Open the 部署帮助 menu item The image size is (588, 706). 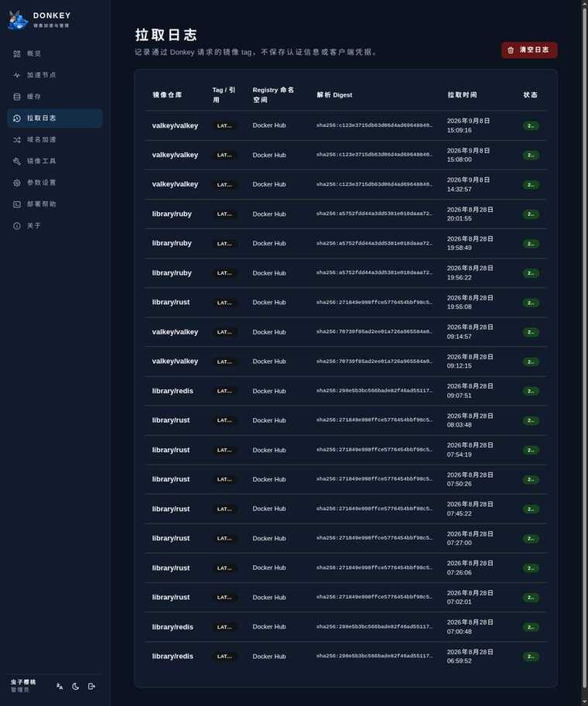[54, 204]
